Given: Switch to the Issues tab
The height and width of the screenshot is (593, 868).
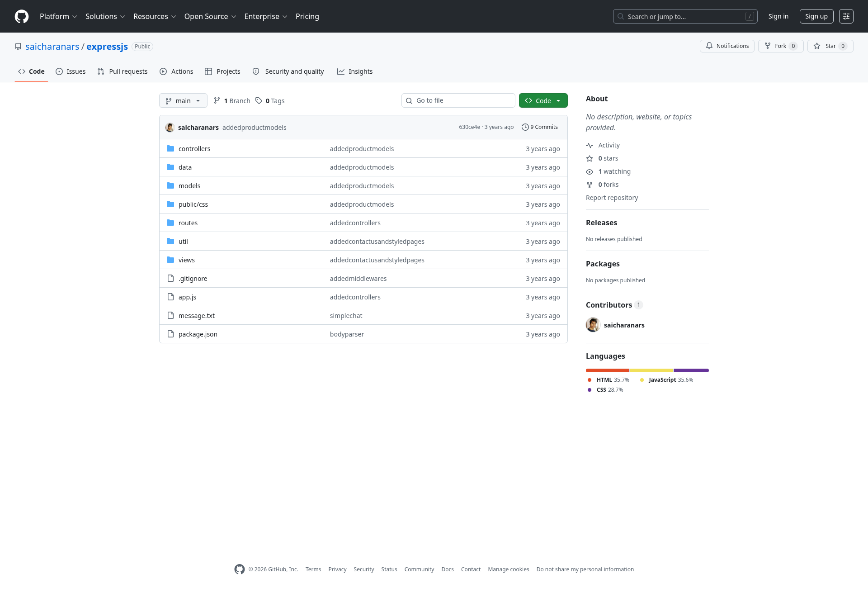Looking at the screenshot, I should [71, 71].
